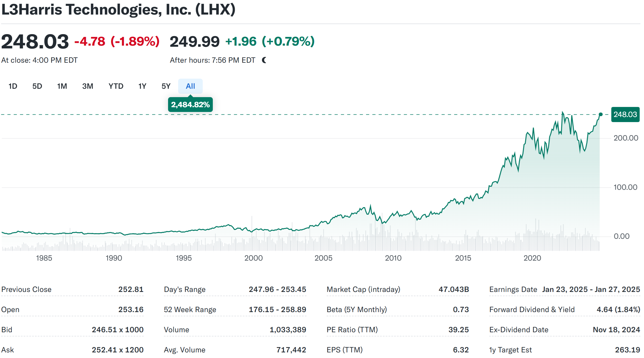Screen dimensions: 644x358
Task: Click the 200.00 y-axis label
Action: [x=626, y=138]
